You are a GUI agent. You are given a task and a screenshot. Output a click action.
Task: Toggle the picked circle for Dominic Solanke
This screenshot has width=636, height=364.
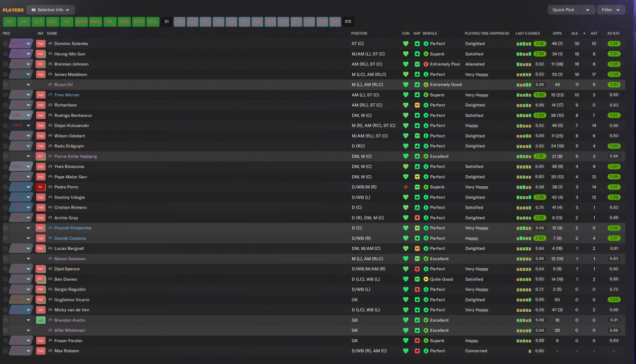(5, 44)
